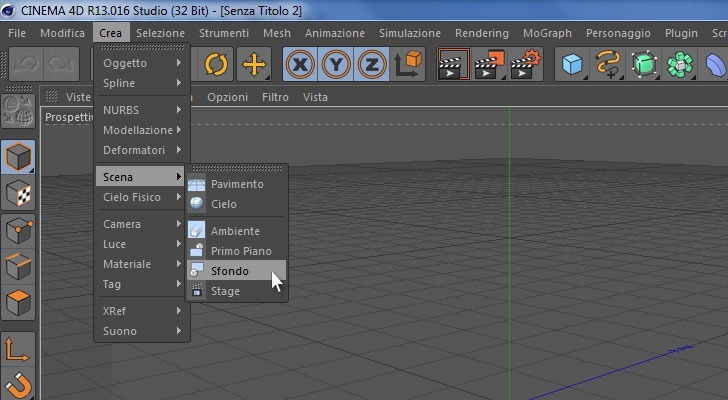The height and width of the screenshot is (400, 728).
Task: Toggle the Z axis lock
Action: coord(371,64)
